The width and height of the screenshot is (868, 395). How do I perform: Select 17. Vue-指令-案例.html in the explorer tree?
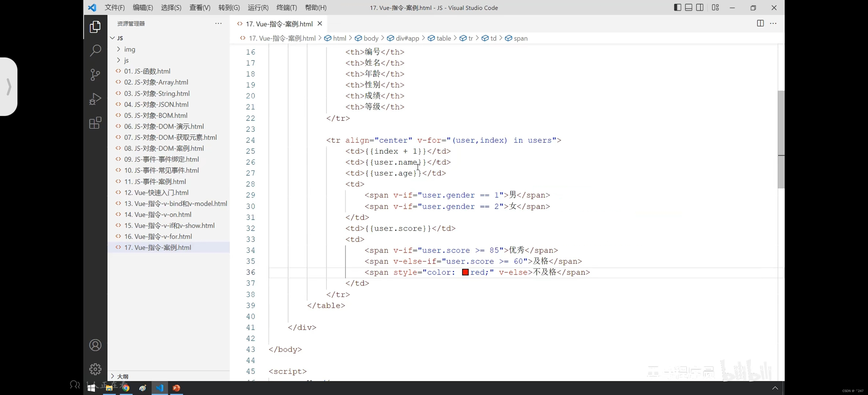169,247
